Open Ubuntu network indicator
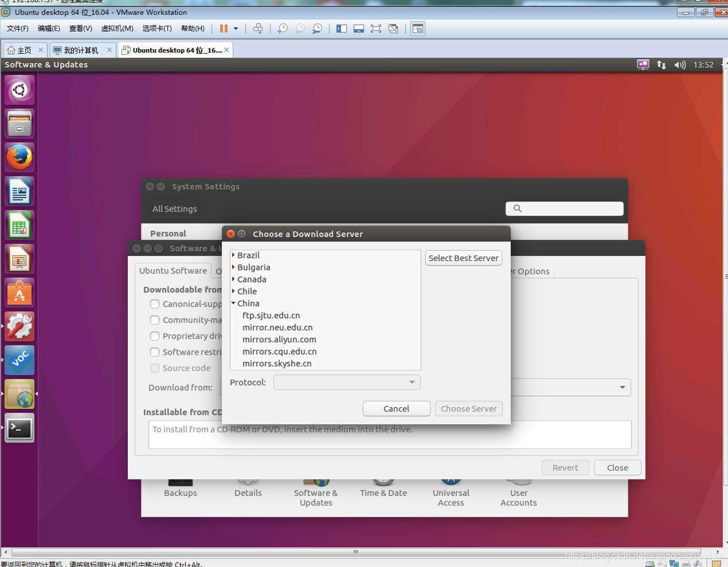Screen dimensions: 728x567 coord(662,65)
